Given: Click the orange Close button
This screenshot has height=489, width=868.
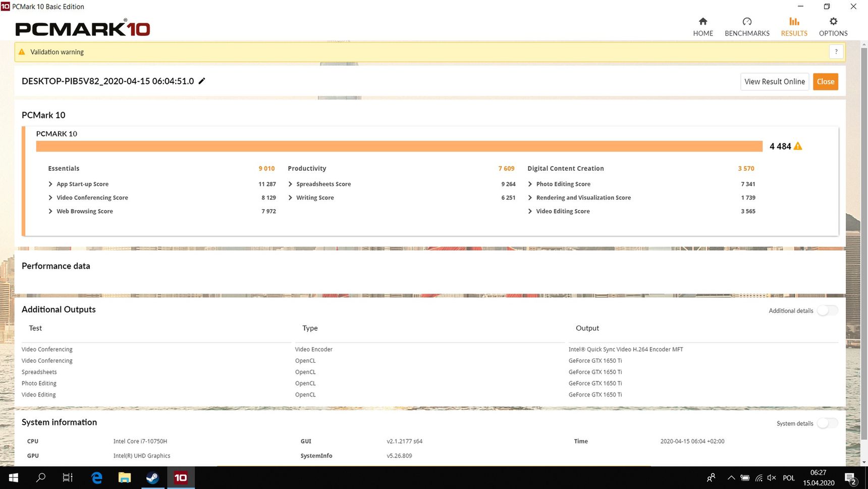Looking at the screenshot, I should pyautogui.click(x=826, y=82).
